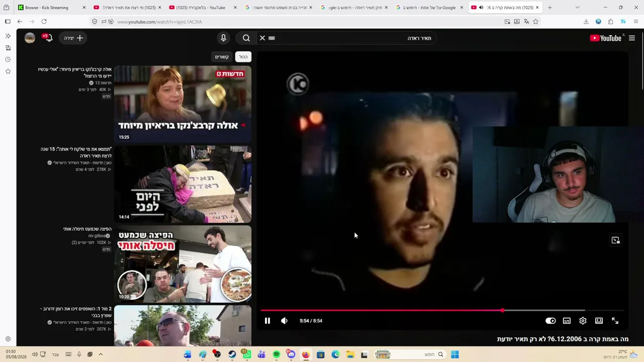Open the weather widget showing 27°C
This screenshot has width=644, height=362.
coord(621,354)
